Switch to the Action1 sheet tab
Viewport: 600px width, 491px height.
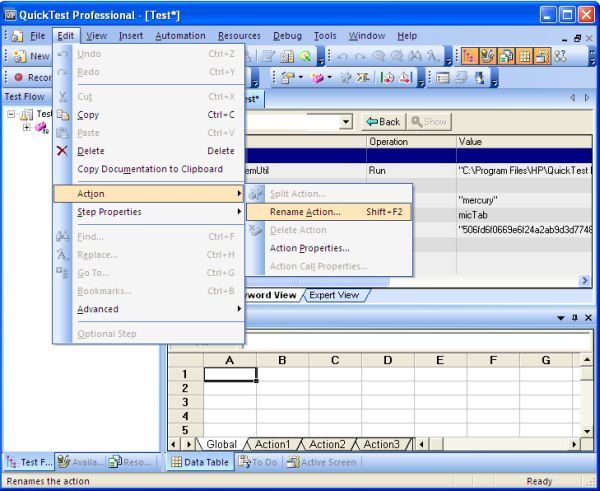coord(272,444)
